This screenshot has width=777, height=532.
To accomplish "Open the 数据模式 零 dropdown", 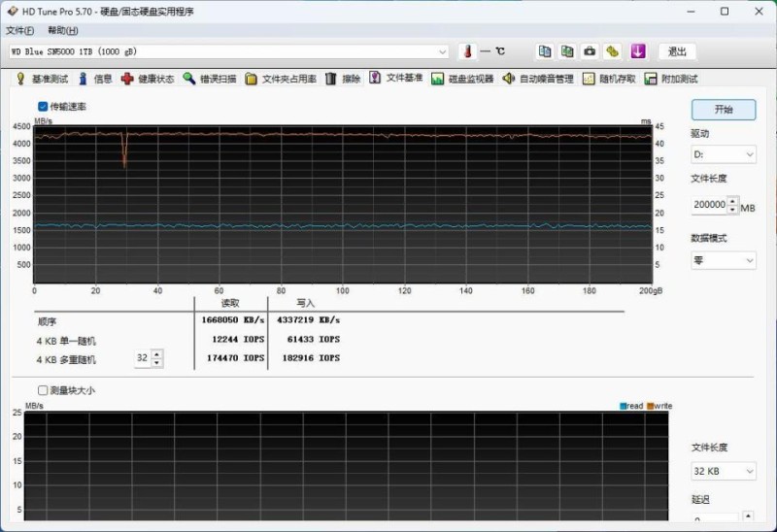I will [724, 260].
